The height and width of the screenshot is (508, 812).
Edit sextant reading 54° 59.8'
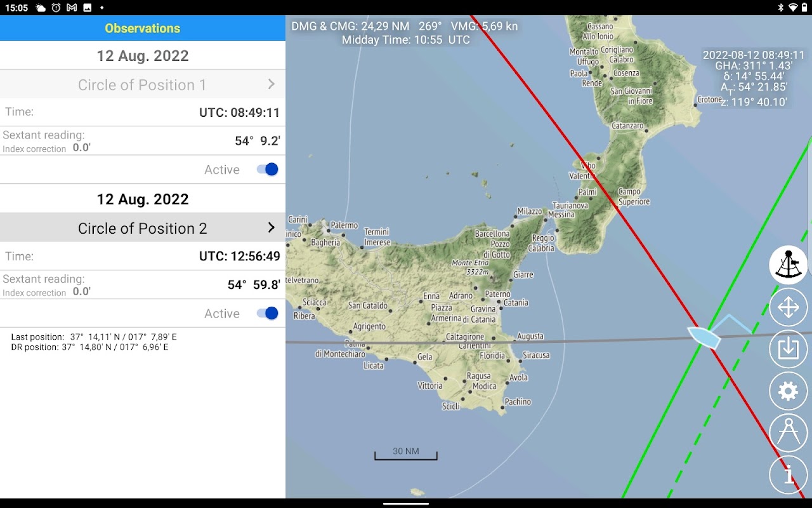(x=254, y=284)
